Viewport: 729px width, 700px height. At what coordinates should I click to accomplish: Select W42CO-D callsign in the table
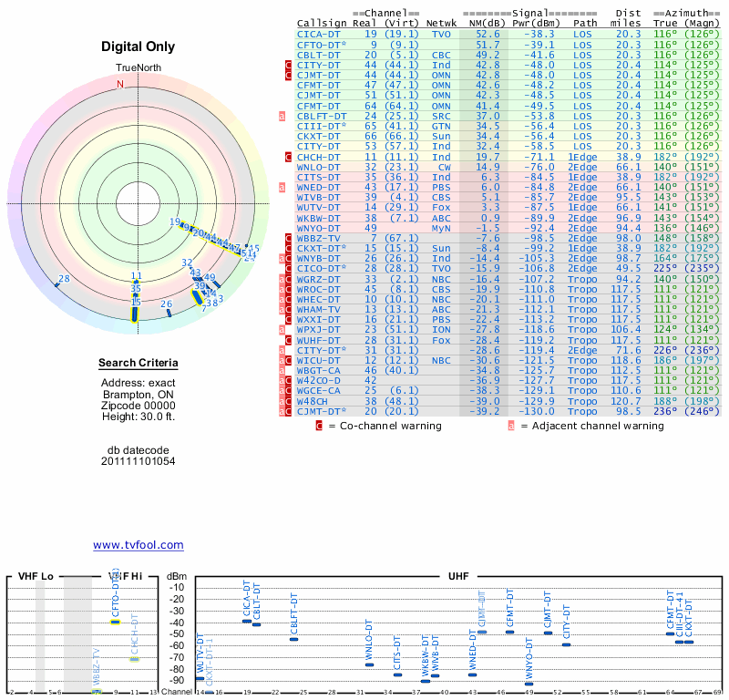(x=318, y=380)
